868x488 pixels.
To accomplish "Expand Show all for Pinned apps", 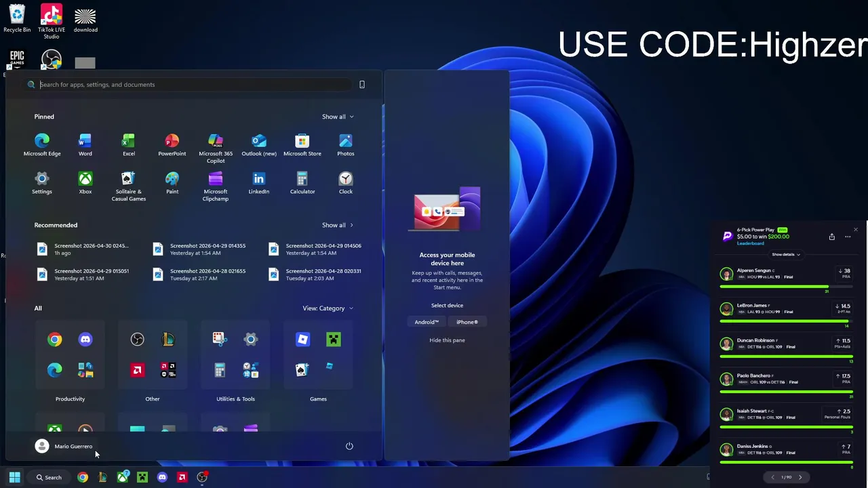I will coord(338,117).
